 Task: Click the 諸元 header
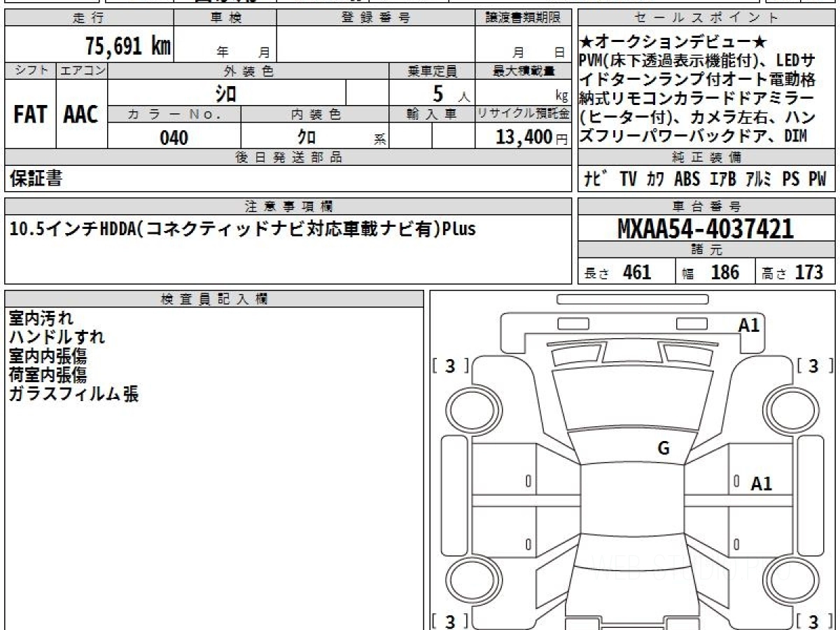click(707, 250)
